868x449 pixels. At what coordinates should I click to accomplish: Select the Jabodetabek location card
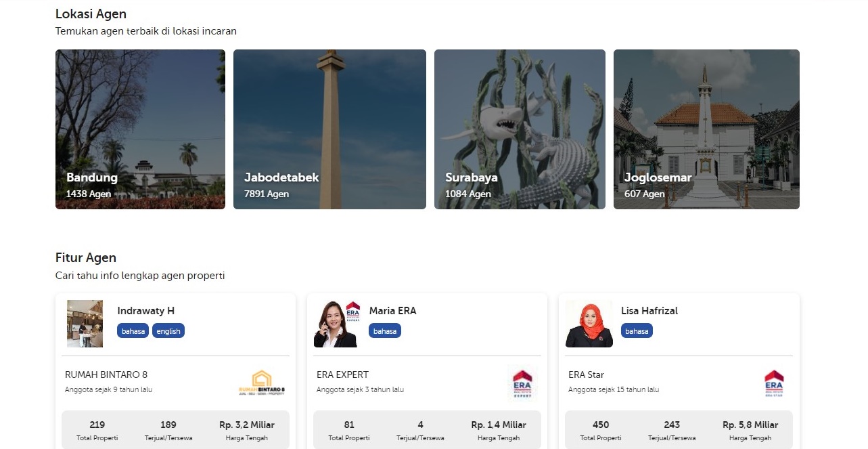coord(329,129)
